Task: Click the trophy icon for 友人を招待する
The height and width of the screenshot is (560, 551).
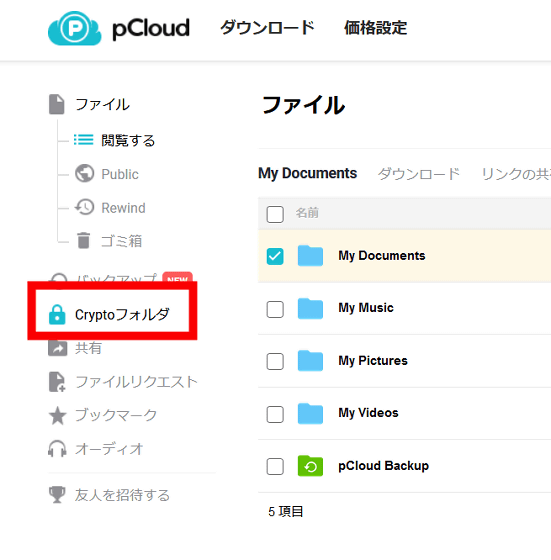Action: (57, 495)
